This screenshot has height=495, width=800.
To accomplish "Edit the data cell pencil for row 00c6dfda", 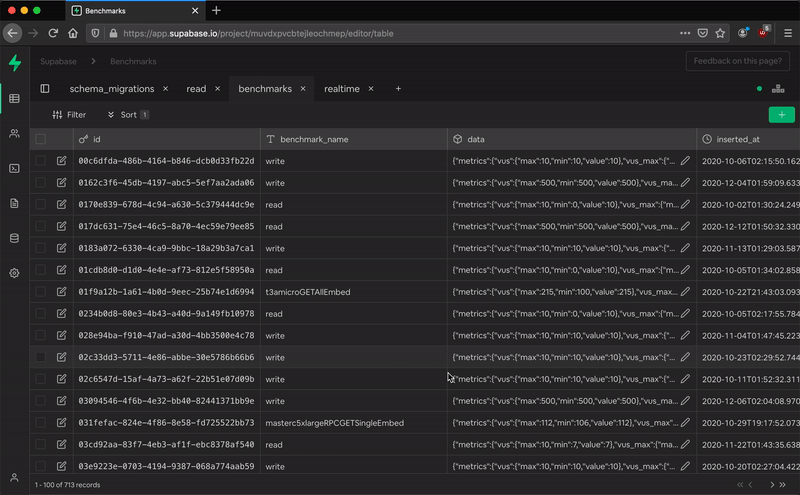I will pyautogui.click(x=685, y=161).
